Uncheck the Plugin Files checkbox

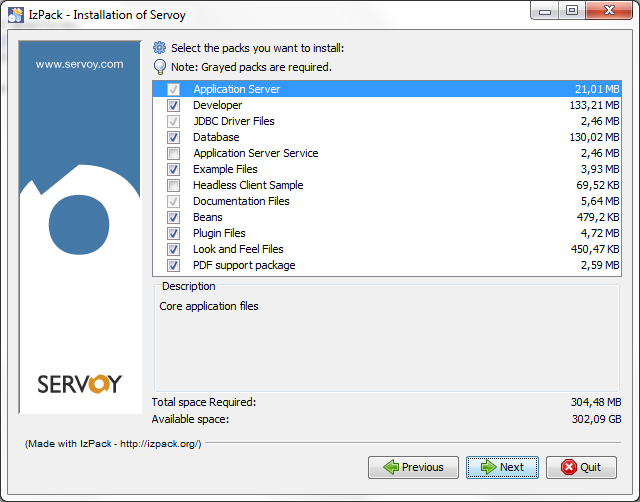coord(173,233)
